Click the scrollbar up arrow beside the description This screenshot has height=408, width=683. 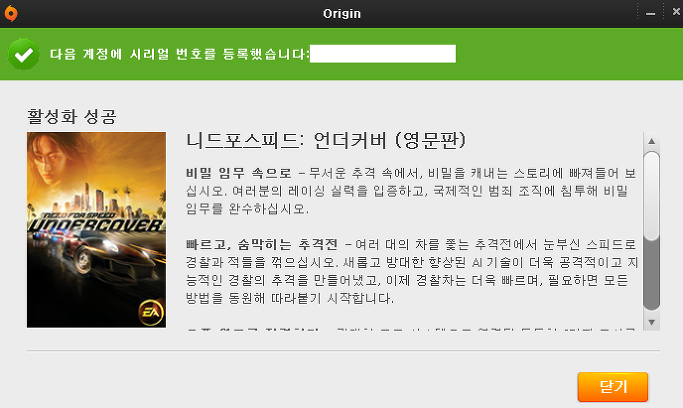652,141
